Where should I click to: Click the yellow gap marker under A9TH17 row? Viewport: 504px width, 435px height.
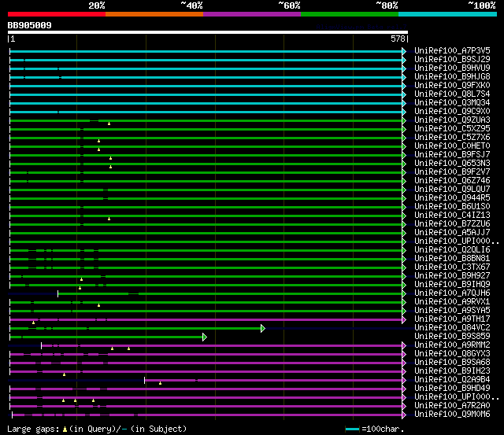(x=33, y=323)
